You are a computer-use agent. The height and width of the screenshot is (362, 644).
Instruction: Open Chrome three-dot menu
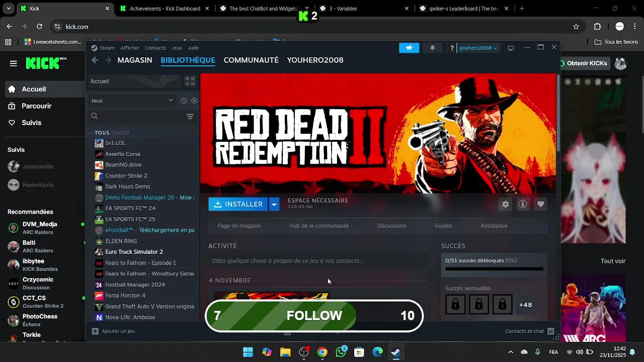634,27
